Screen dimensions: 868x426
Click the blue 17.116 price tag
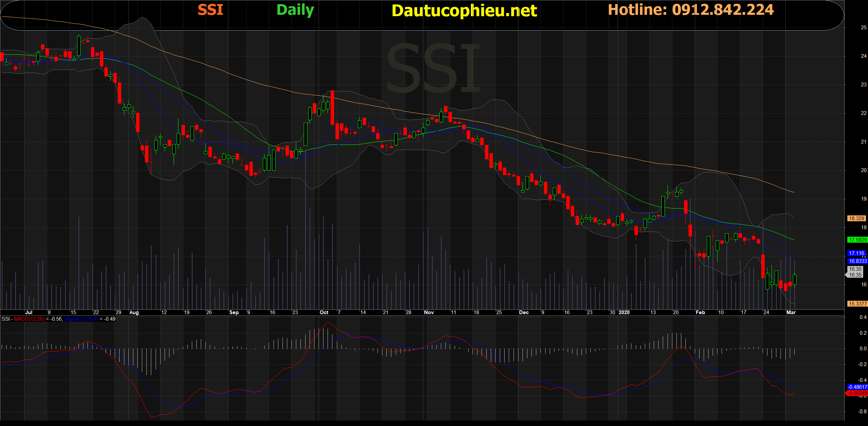coord(856,253)
